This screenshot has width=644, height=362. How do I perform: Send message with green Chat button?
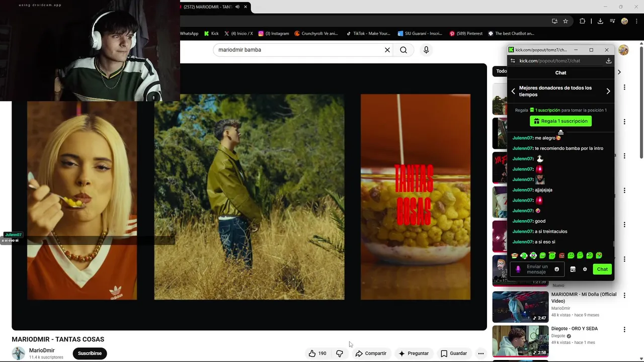click(x=602, y=269)
